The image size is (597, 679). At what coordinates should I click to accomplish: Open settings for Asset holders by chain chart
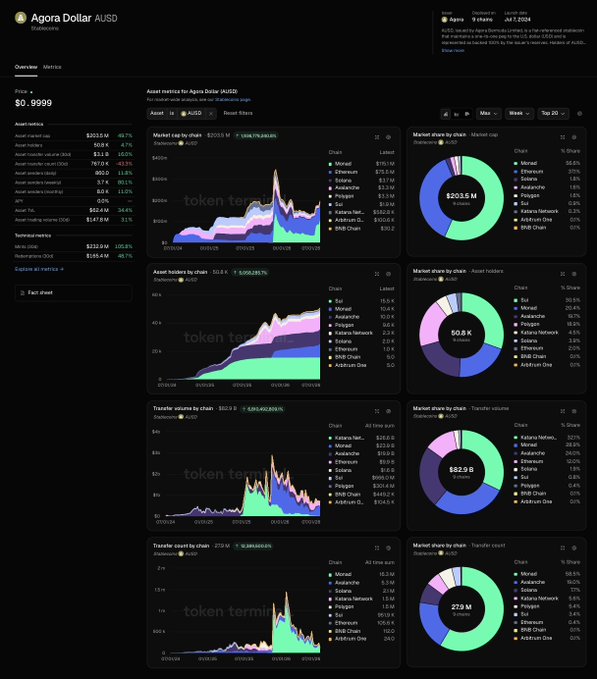[x=388, y=274]
